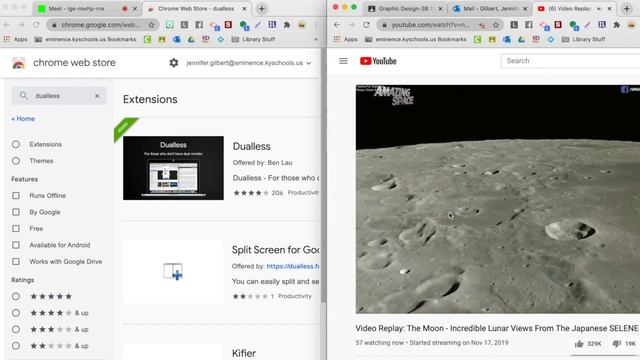This screenshot has height=360, width=640.
Task: Click the Chrome Web Store rainbow logo
Action: click(x=18, y=63)
